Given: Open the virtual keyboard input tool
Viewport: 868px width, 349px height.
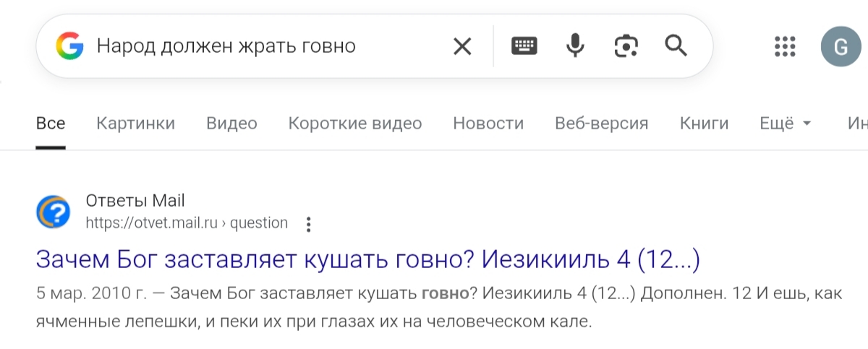Looking at the screenshot, I should [524, 46].
